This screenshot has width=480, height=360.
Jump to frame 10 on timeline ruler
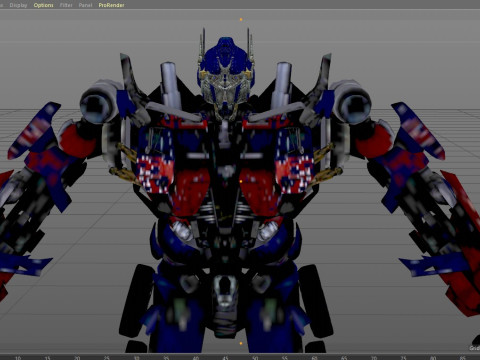(x=18, y=358)
